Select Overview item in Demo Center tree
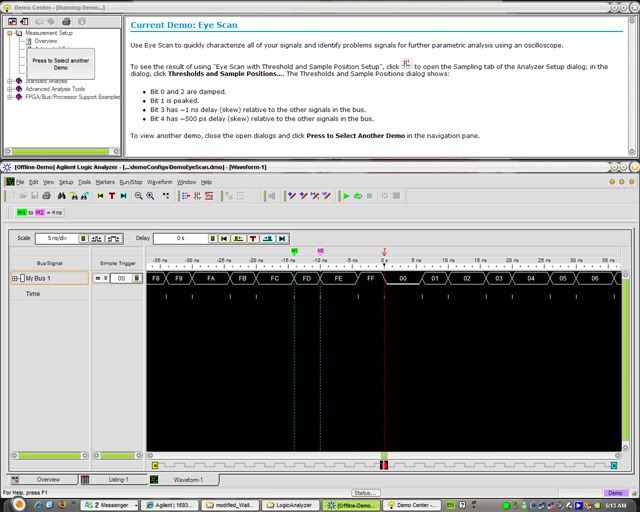Viewport: 640px width, 512px height. point(46,41)
